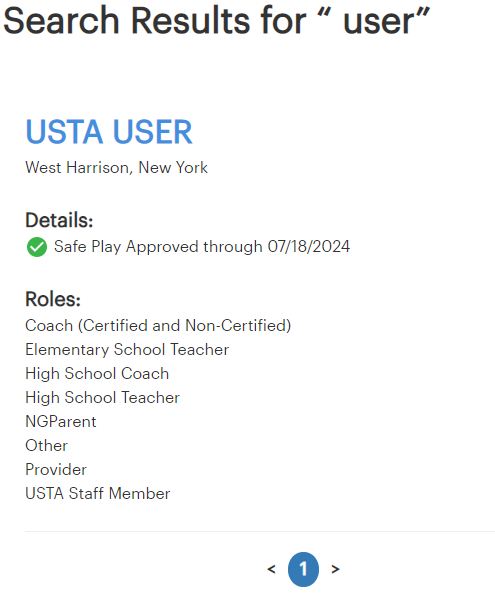Image resolution: width=495 pixels, height=594 pixels.
Task: Click the green Safe Play checkmark icon
Action: pos(37,247)
